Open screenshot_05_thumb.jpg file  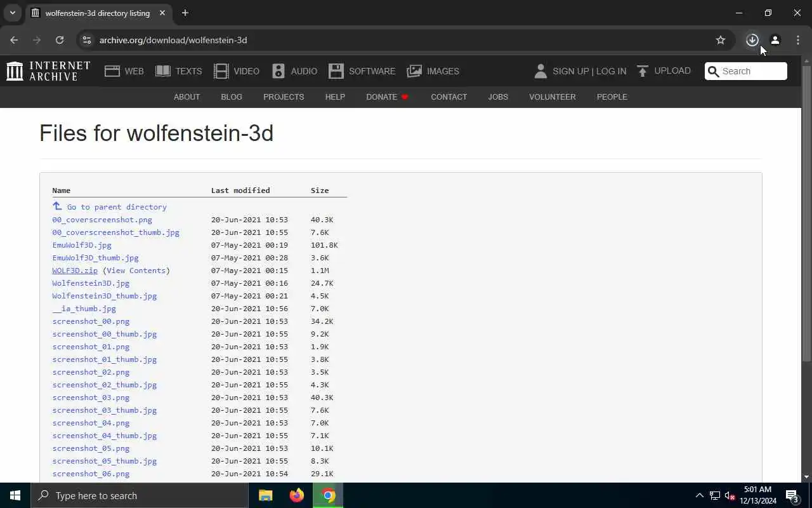pyautogui.click(x=105, y=461)
